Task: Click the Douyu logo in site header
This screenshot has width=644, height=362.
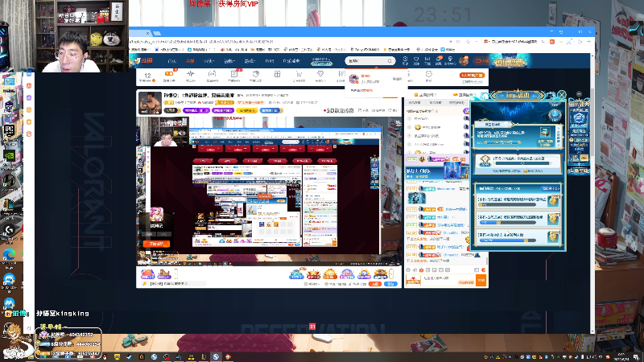Action: [x=143, y=61]
